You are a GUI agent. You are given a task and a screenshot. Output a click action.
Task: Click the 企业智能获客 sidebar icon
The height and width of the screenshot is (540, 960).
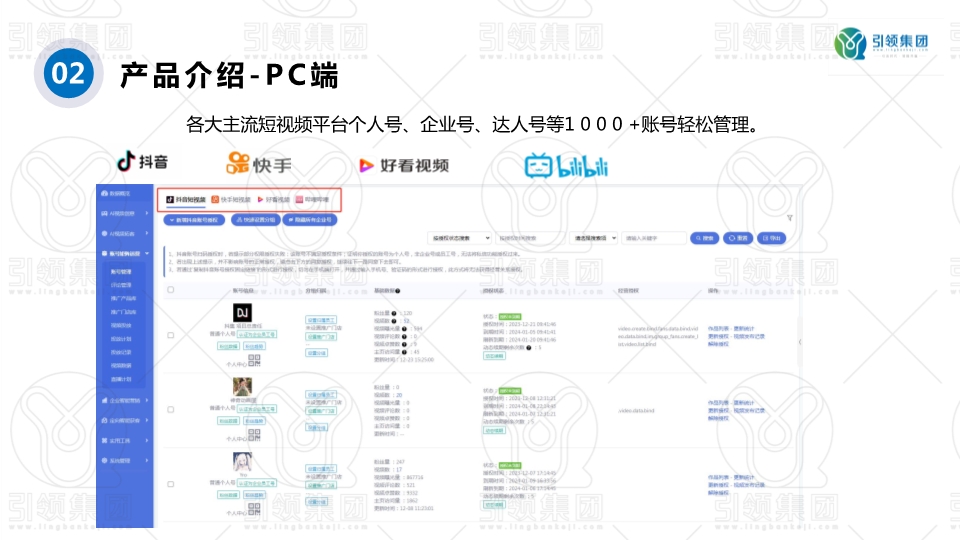point(105,421)
